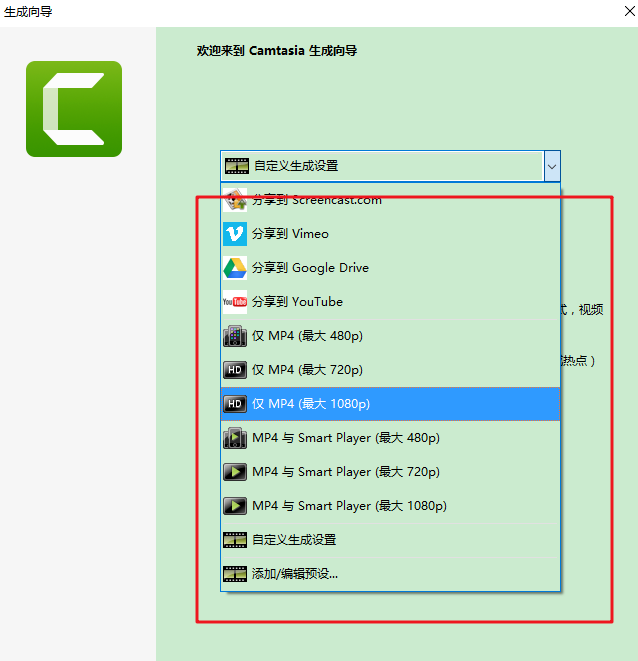Pick 仅 MP4 (最大 480p) preset
Image resolution: width=638 pixels, height=661 pixels.
coord(390,336)
